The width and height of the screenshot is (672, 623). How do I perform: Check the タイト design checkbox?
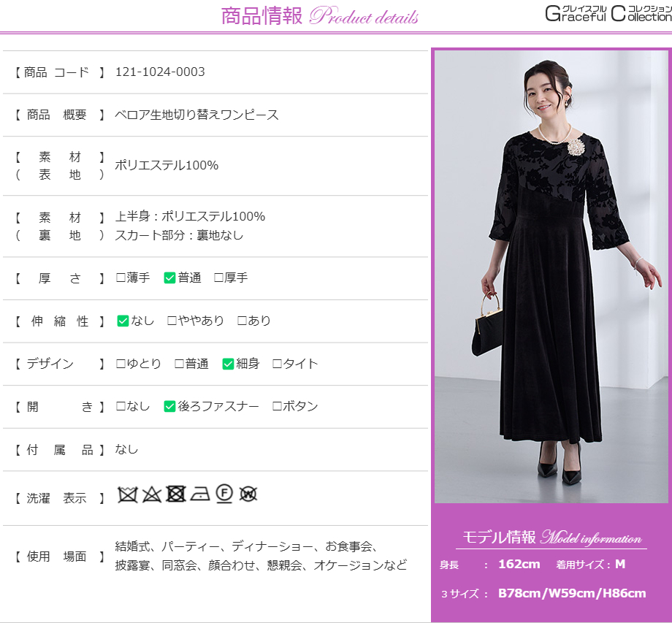coord(277,364)
